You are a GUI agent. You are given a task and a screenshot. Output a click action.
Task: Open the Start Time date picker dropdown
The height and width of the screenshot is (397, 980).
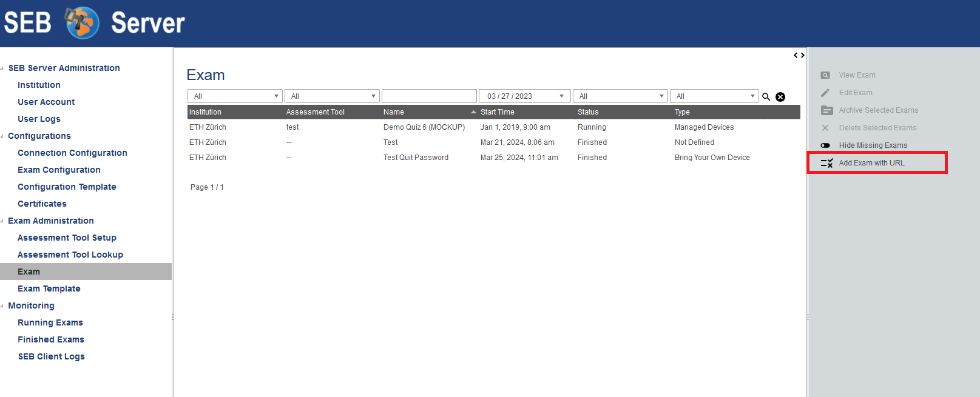pos(561,96)
